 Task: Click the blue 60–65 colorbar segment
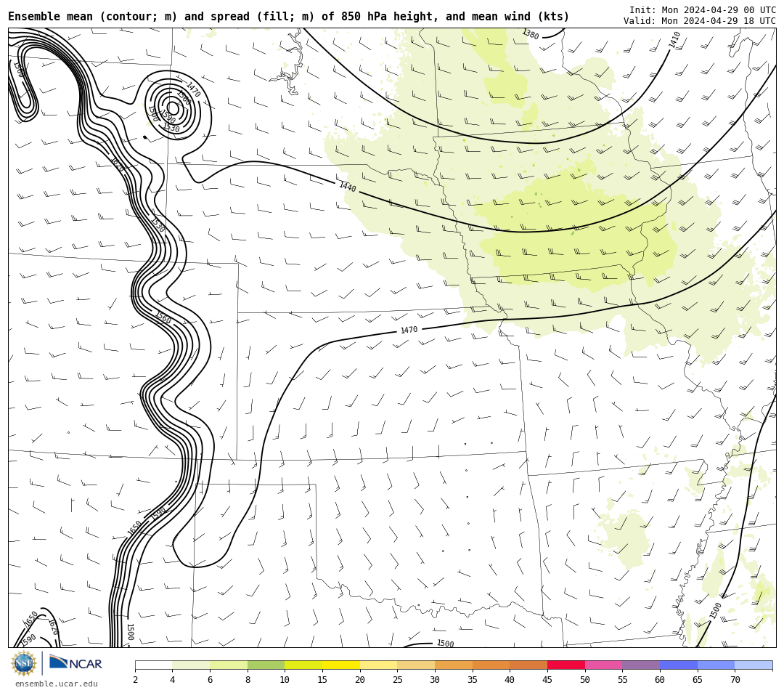(x=679, y=665)
